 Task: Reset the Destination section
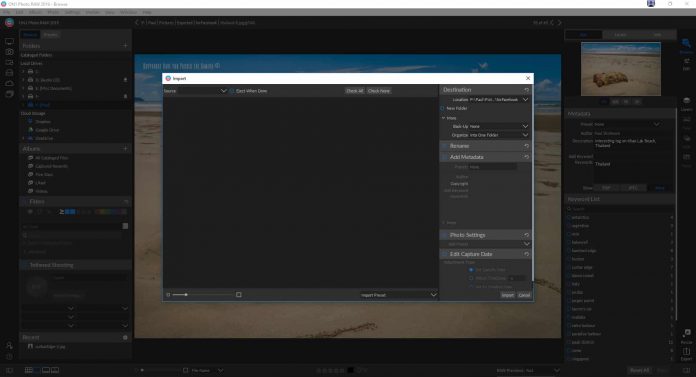click(x=526, y=90)
